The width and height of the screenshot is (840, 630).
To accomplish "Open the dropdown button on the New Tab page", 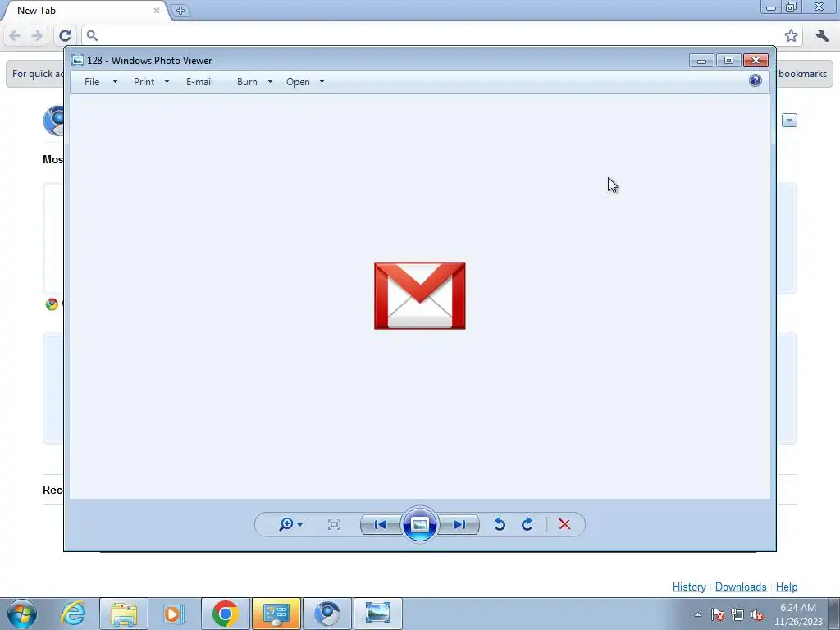I will pyautogui.click(x=789, y=121).
